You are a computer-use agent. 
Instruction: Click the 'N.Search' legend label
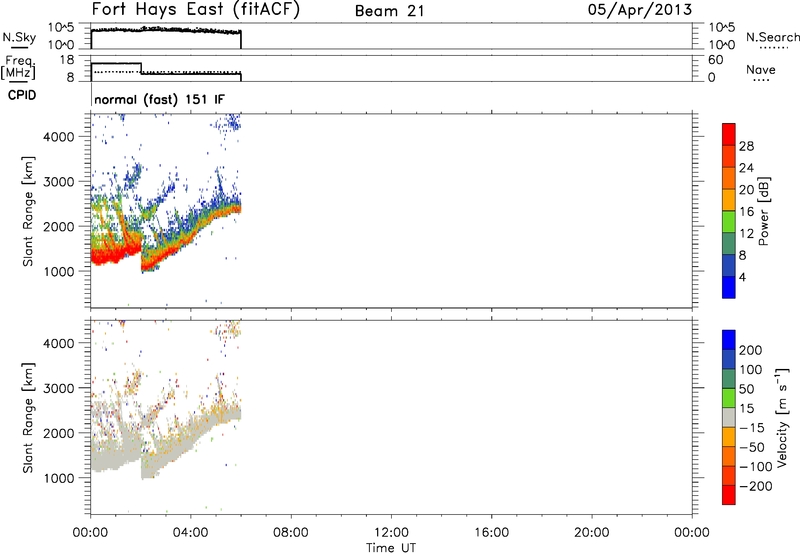(773, 37)
